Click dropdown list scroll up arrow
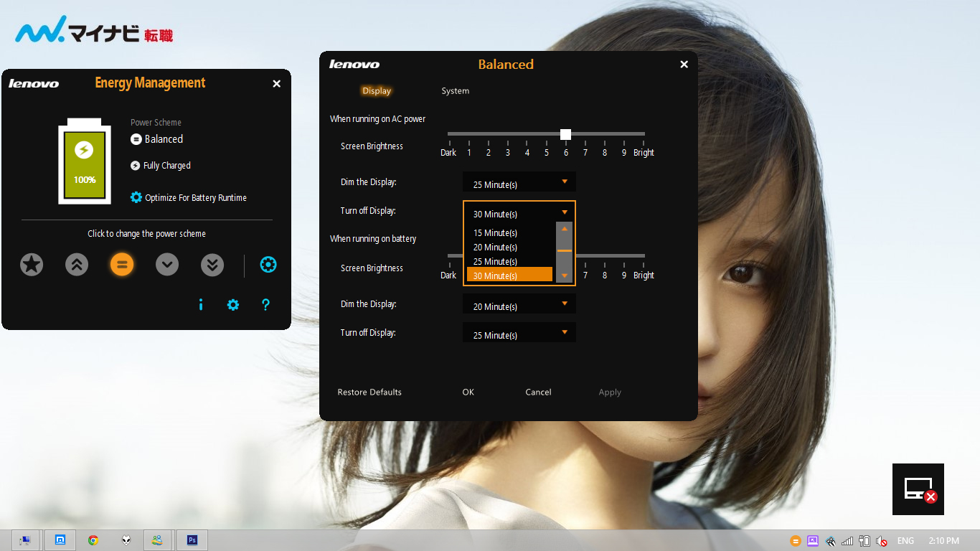The width and height of the screenshot is (980, 551). tap(565, 229)
